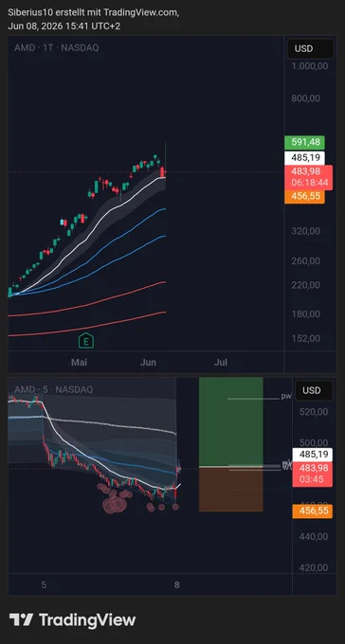Select the green 591,48 price label
Screen dimensions: 345x644
tap(304, 142)
